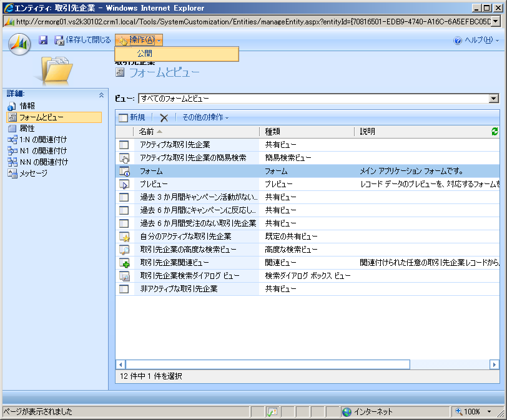Screen dimensions: 507x420
Task: Select 非アクティブな取引先企業 row name
Action: pos(179,289)
